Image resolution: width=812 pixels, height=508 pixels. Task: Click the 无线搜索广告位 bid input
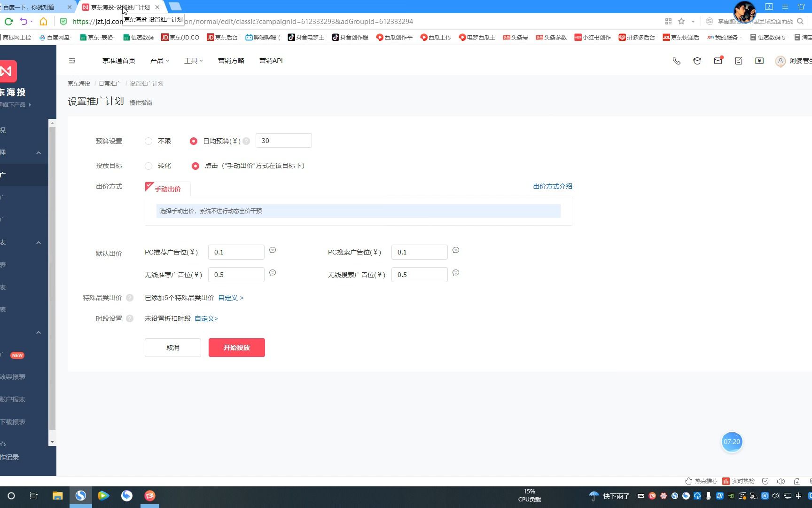[420, 275]
